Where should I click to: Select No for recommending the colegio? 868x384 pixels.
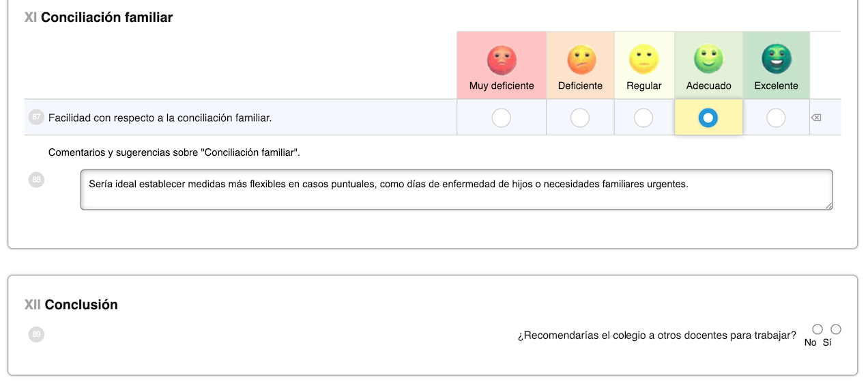click(x=818, y=329)
